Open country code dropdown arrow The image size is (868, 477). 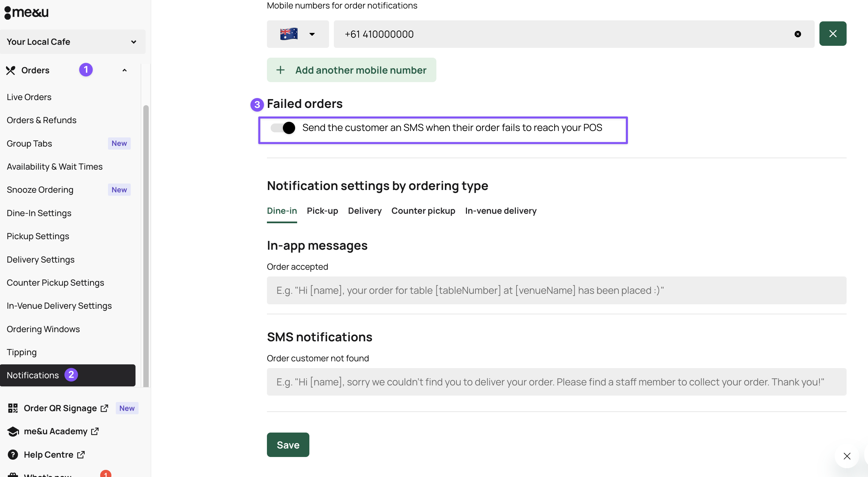point(312,34)
